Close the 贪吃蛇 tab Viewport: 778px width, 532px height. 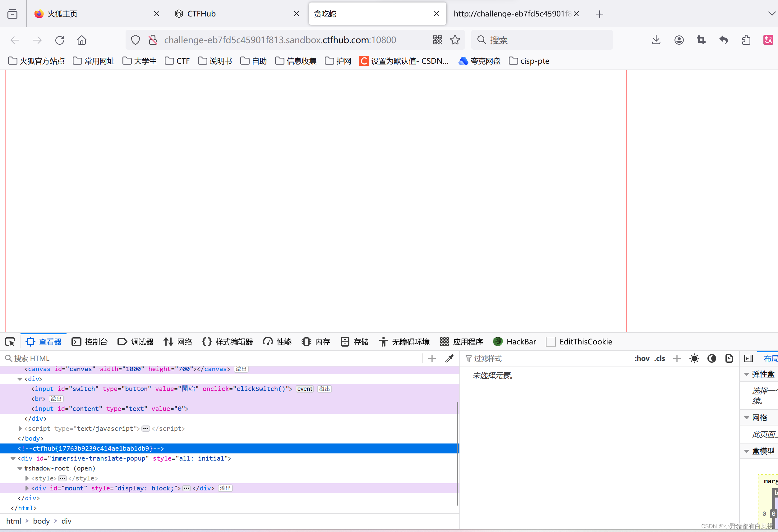436,14
